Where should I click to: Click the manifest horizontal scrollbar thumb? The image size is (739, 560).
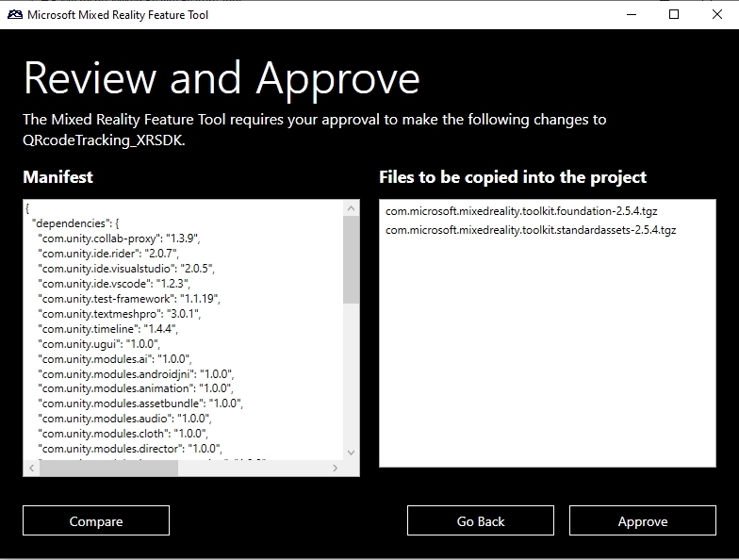pos(109,468)
